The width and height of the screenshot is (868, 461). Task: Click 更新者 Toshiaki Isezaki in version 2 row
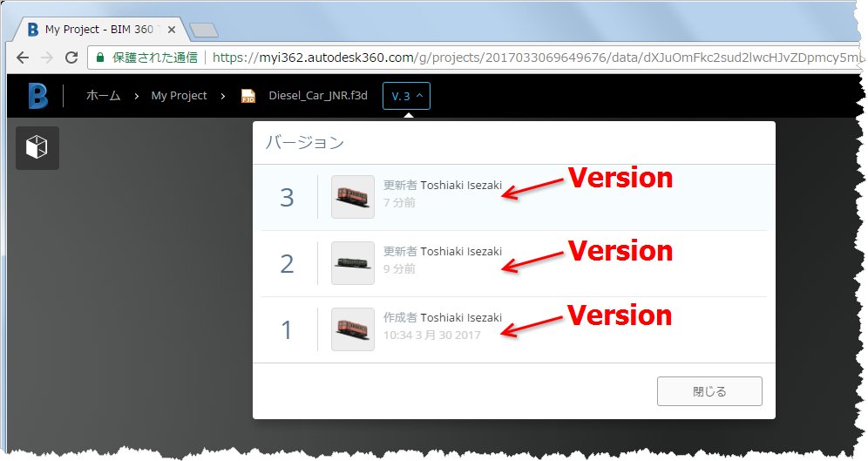[x=443, y=252]
